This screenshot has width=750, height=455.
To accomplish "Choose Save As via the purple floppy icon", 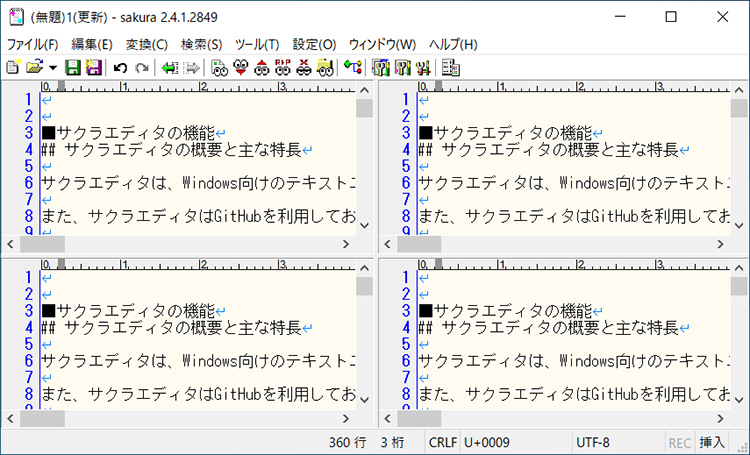I will 94,67.
